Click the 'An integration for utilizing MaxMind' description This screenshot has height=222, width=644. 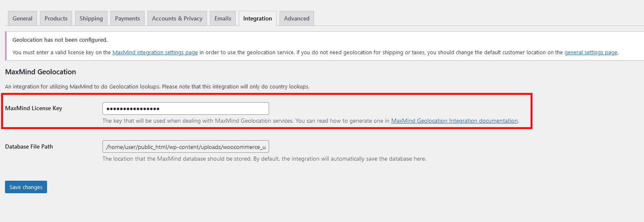(x=157, y=87)
